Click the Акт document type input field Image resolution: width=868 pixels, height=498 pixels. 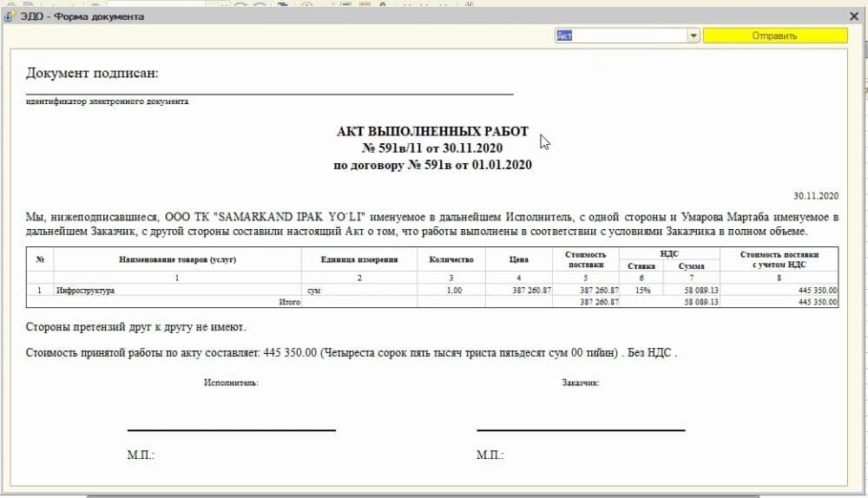(621, 36)
